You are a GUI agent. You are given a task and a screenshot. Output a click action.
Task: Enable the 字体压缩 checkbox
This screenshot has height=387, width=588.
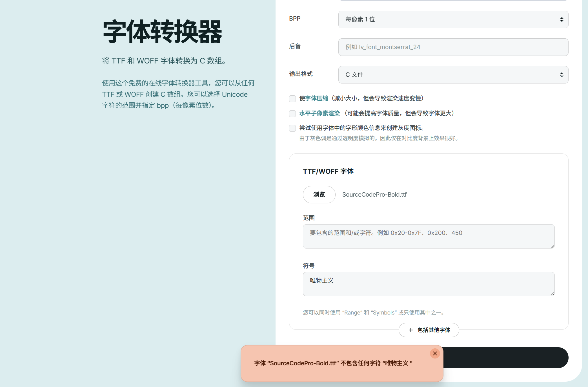(292, 98)
